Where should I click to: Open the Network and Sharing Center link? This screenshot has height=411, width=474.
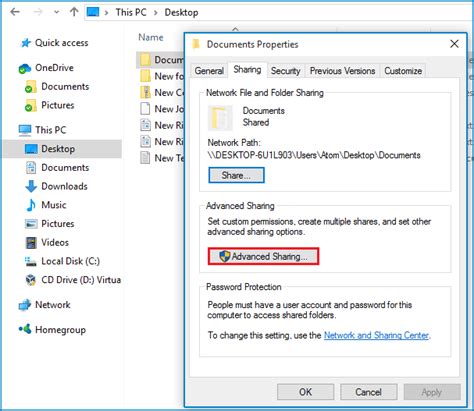(x=376, y=335)
